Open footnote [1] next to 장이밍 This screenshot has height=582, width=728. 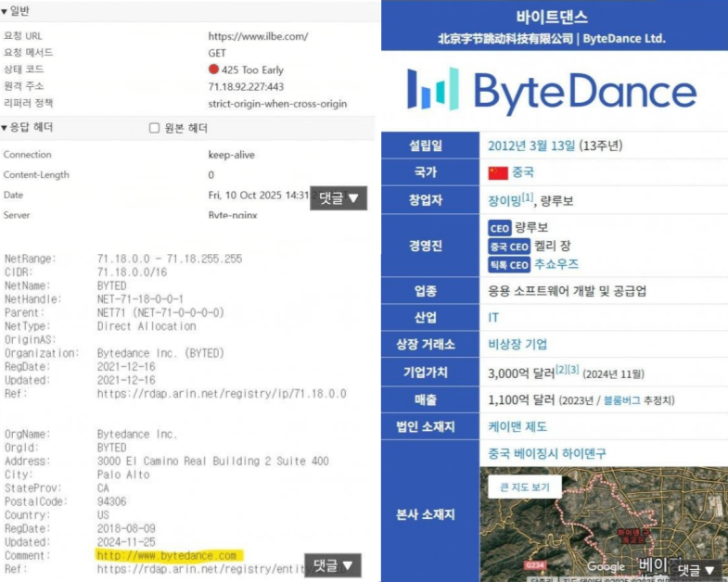pos(527,197)
